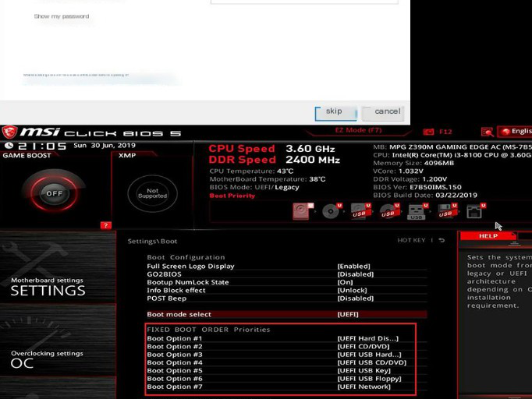Toggle Full Screen Logo Display Enabled value
This screenshot has width=532, height=399.
353,267
